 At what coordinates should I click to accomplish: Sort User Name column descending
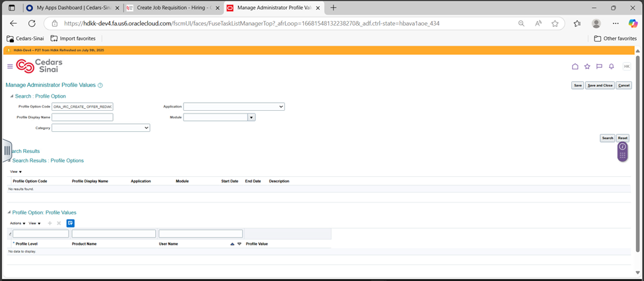(239, 243)
